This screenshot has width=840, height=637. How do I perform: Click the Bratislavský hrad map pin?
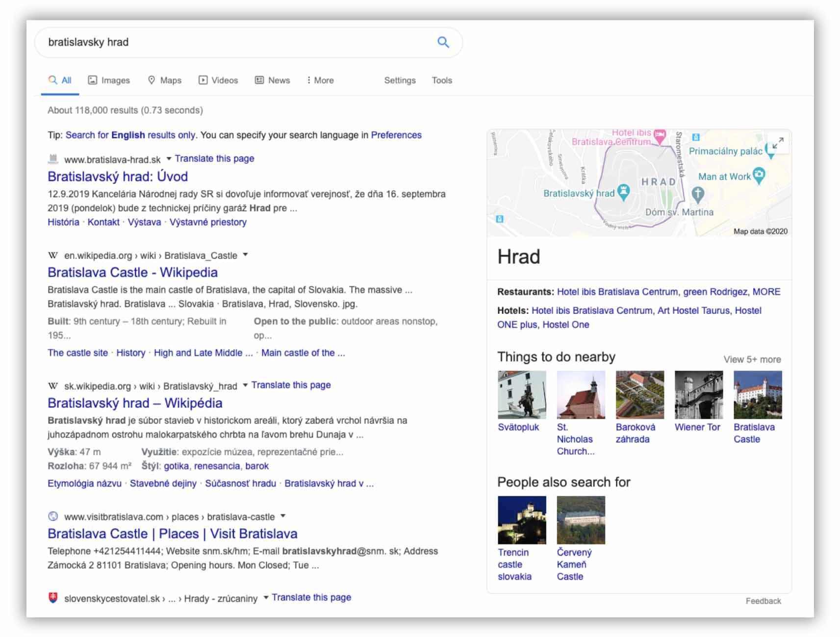[623, 192]
